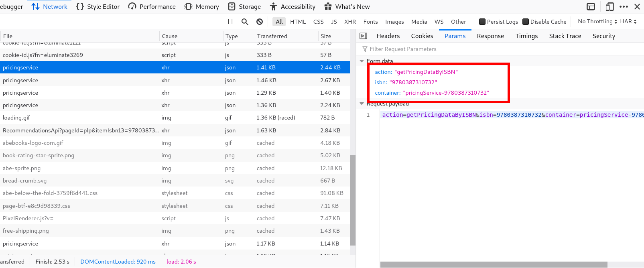
Task: Open the Accessibility panel
Action: pos(293,6)
